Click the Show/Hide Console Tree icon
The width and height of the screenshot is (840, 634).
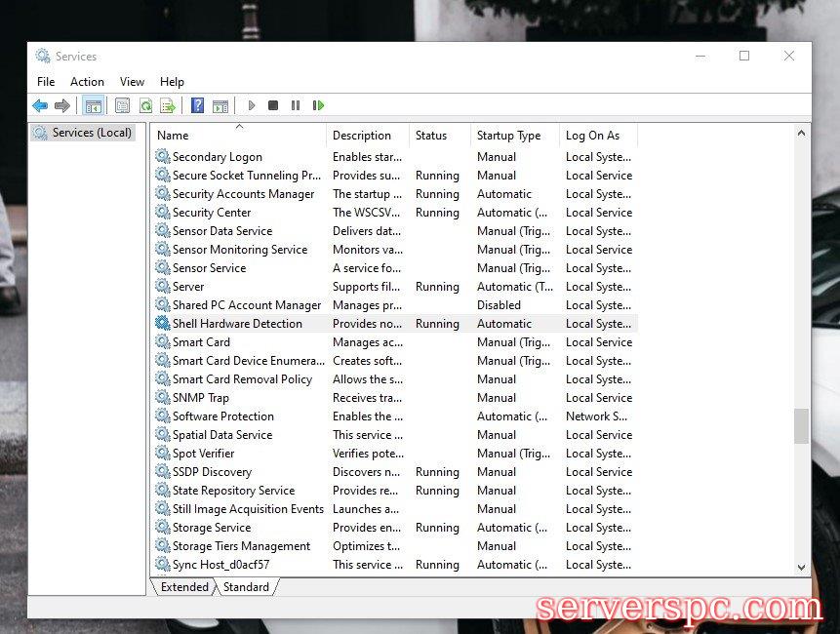click(x=94, y=105)
